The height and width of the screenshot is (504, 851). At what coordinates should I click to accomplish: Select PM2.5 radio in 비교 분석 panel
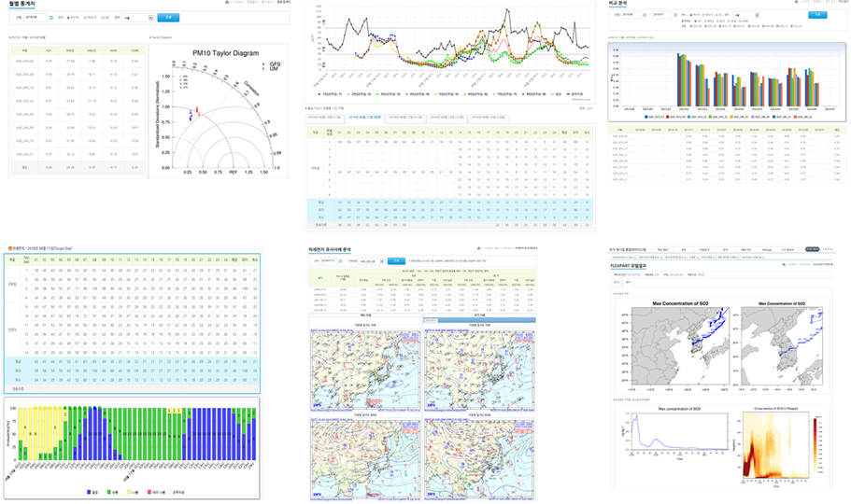tap(704, 15)
